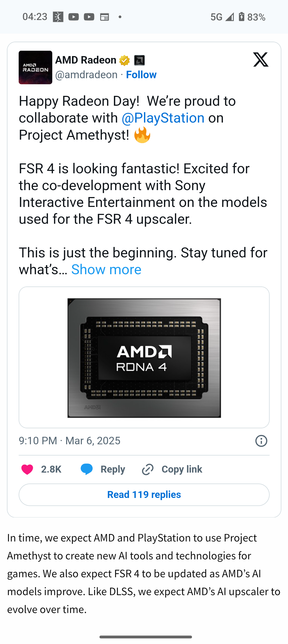The height and width of the screenshot is (644, 288).
Task: Follow the amdradeon account
Action: point(141,75)
